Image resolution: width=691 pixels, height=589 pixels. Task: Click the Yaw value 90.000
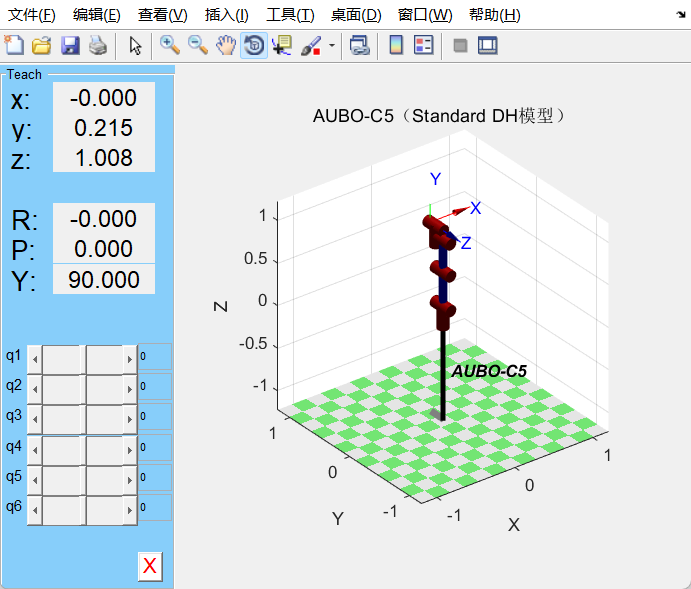tap(104, 279)
